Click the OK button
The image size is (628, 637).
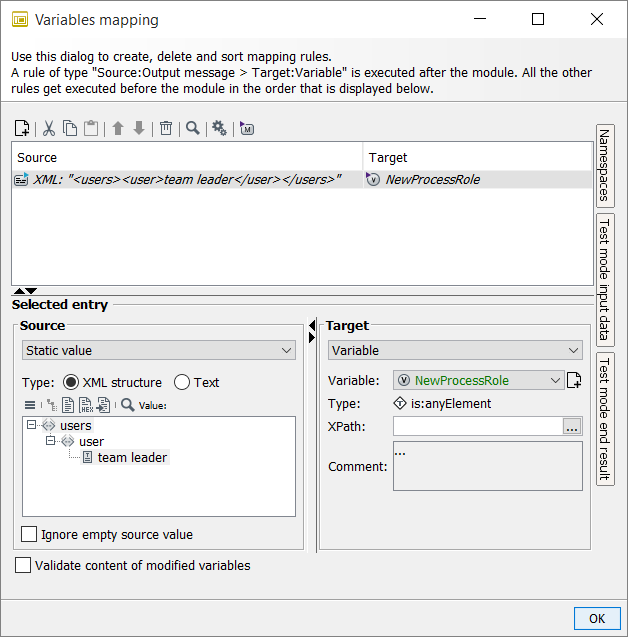coord(597,618)
